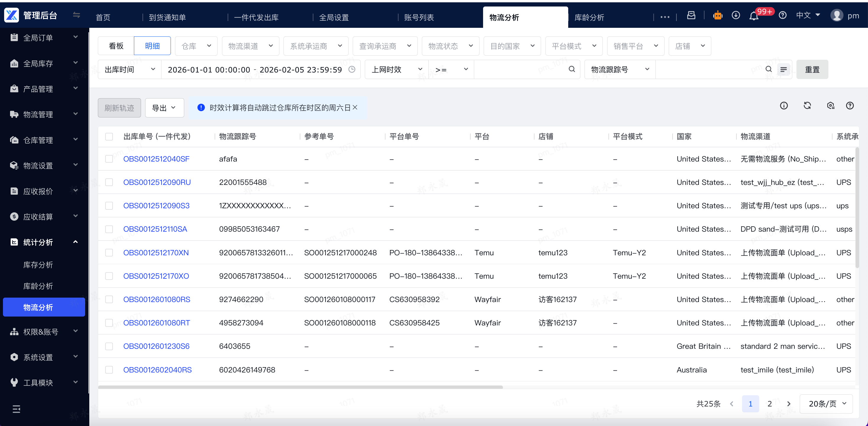Open the download center icon
This screenshot has width=868, height=426.
click(x=736, y=15)
